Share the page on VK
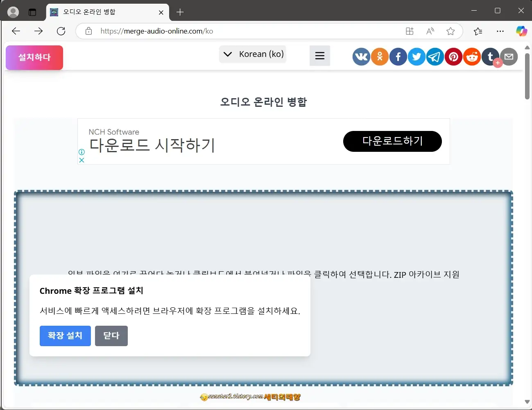Viewport: 532px width, 410px height. pos(361,56)
